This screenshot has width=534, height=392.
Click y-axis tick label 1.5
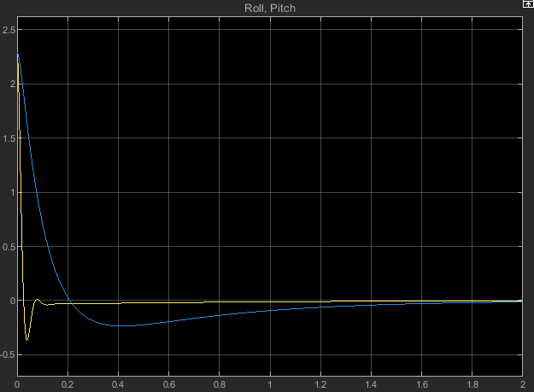coord(8,138)
